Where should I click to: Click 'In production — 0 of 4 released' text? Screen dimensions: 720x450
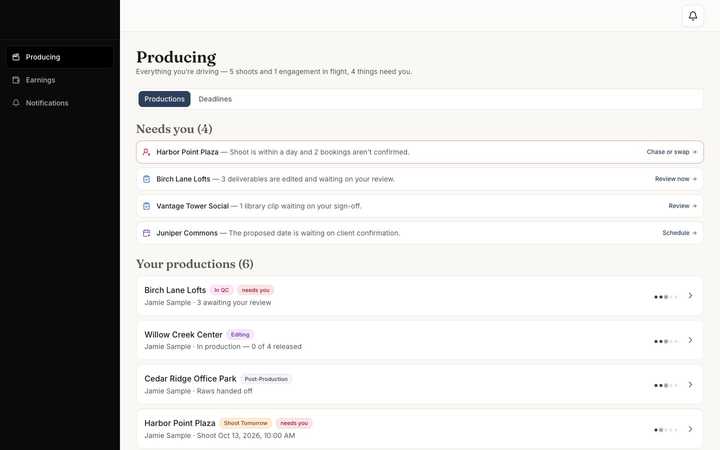point(249,347)
